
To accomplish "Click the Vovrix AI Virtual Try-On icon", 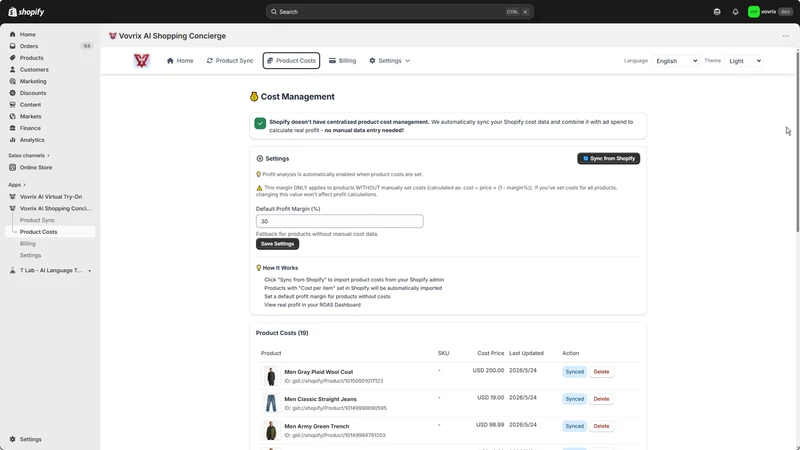I will (x=12, y=196).
